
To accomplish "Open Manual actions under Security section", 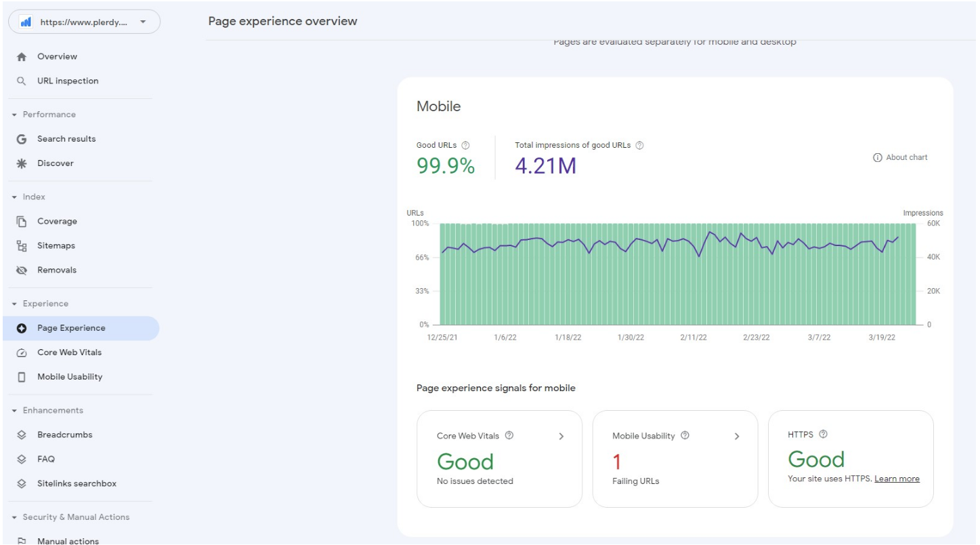I will point(68,540).
